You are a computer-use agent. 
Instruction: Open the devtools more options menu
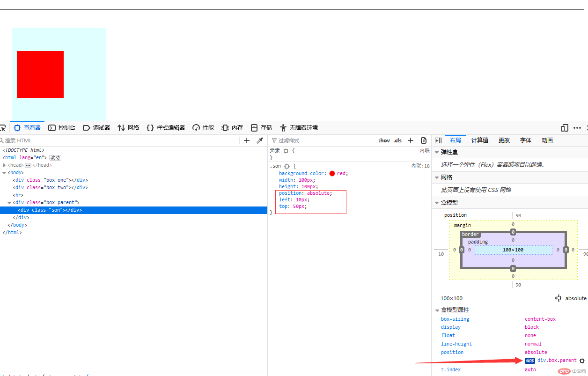577,128
